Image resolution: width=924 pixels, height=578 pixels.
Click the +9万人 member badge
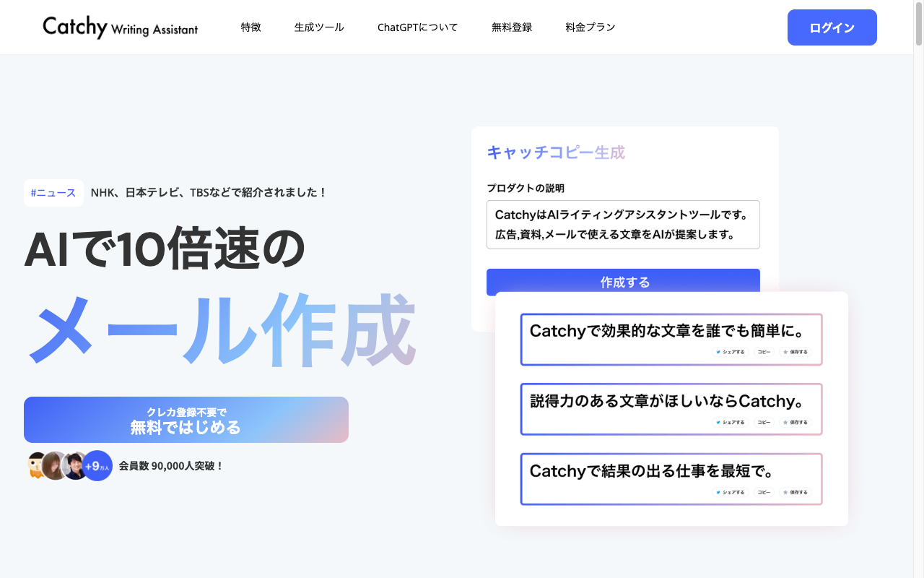pyautogui.click(x=97, y=466)
